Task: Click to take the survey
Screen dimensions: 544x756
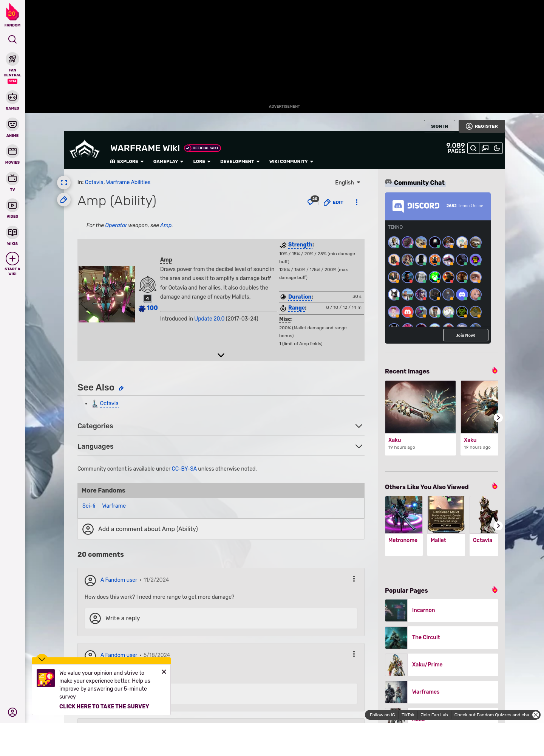Action: click(104, 706)
